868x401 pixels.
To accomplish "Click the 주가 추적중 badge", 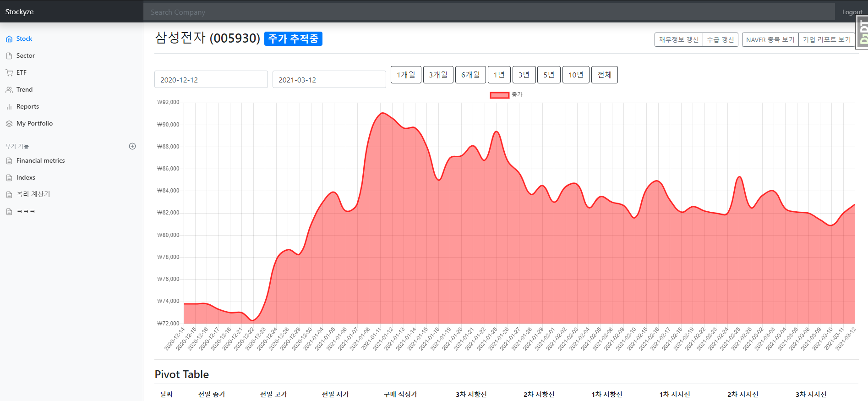I will 293,38.
